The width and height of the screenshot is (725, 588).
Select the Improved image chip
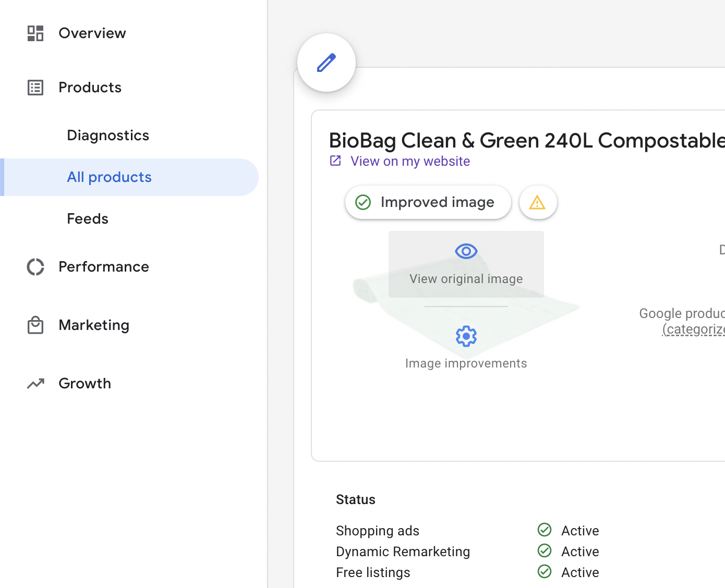[428, 202]
